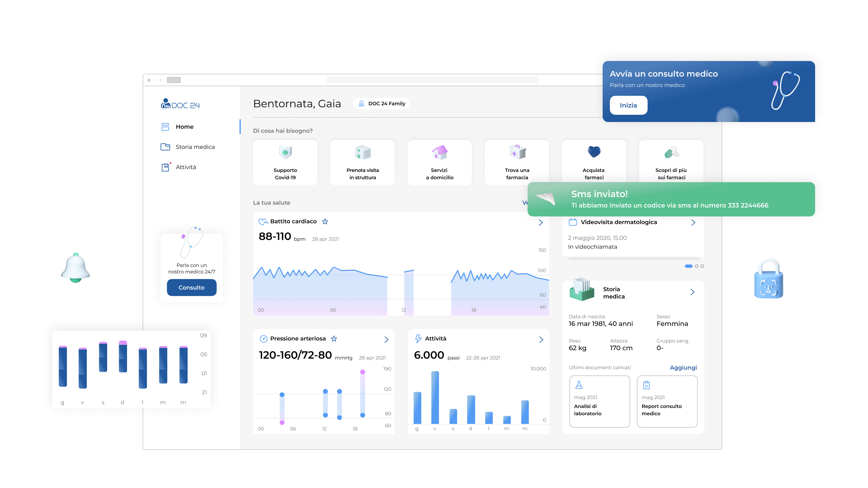Toggle favorite star on Pressione arteriosa

334,338
